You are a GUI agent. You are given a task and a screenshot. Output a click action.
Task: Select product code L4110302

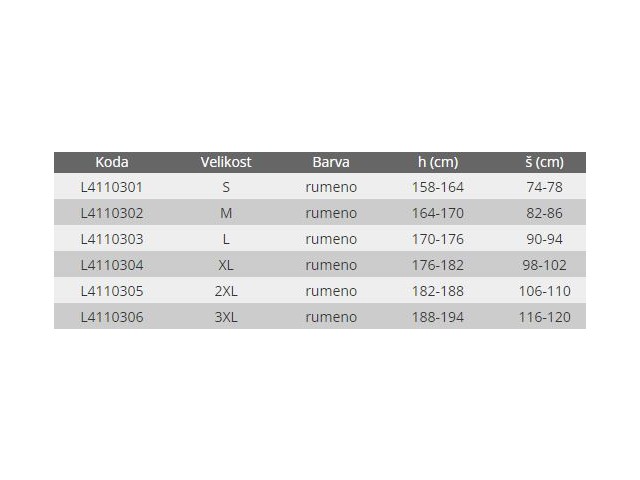pos(112,213)
